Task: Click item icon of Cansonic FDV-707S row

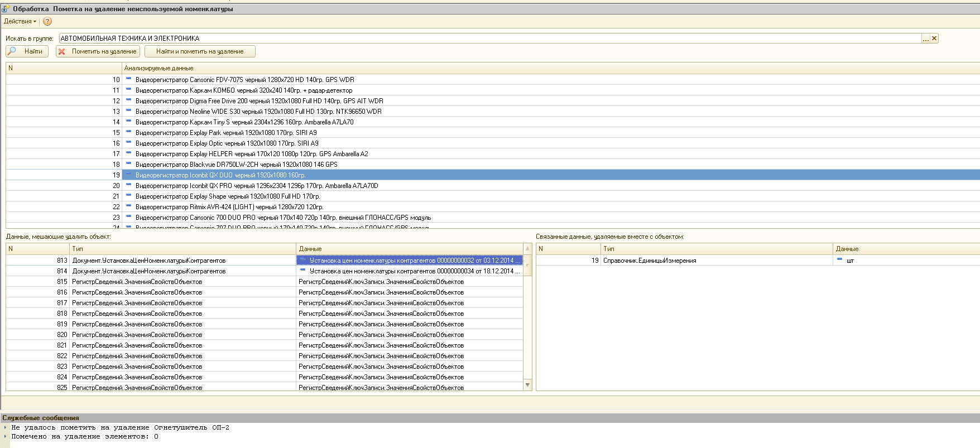Action: click(x=128, y=79)
